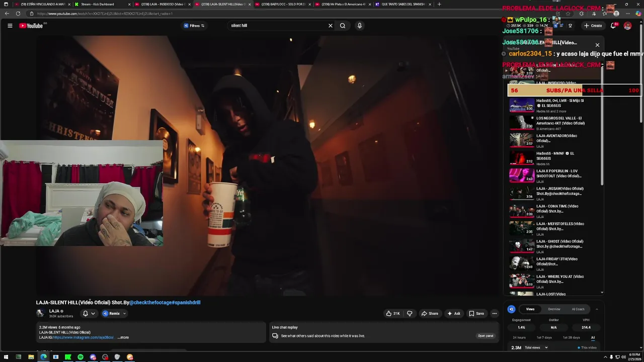Start voice search with the microphone
Viewport: 644px width, 362px height.
359,26
